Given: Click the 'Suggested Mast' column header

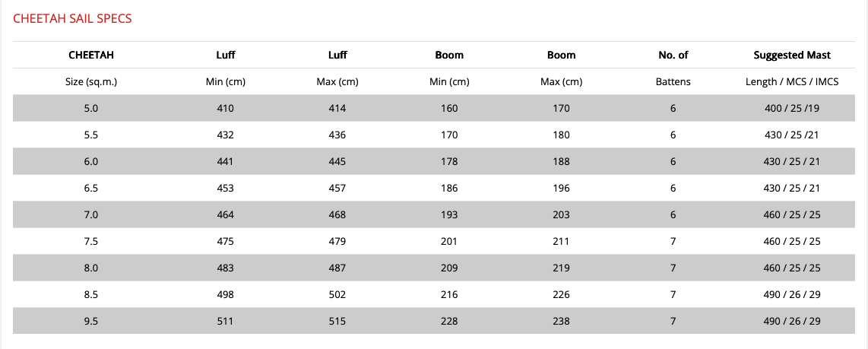Looking at the screenshot, I should click(x=791, y=55).
